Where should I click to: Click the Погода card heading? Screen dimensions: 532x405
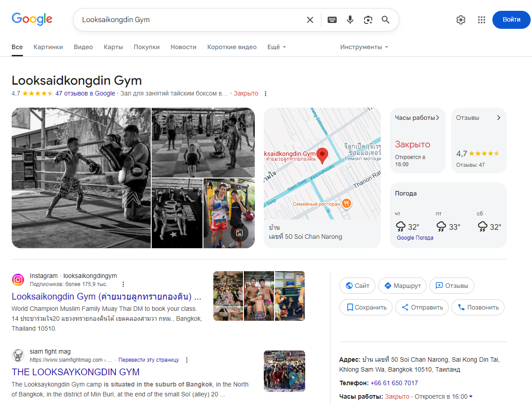click(x=406, y=194)
